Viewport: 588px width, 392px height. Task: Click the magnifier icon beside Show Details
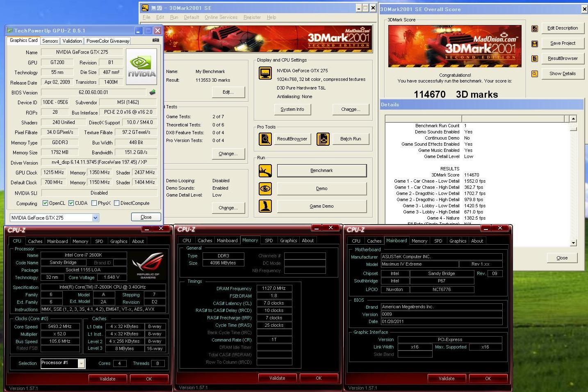click(x=535, y=74)
